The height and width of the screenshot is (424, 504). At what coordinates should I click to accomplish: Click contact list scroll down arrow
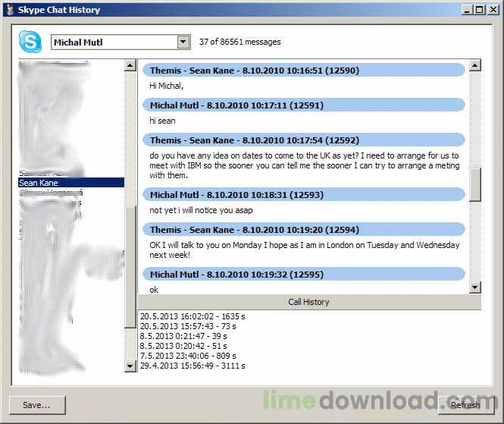[x=130, y=366]
